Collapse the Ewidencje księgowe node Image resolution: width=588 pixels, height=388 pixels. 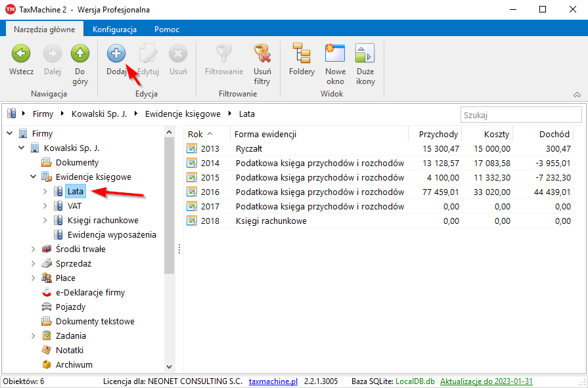pos(34,177)
